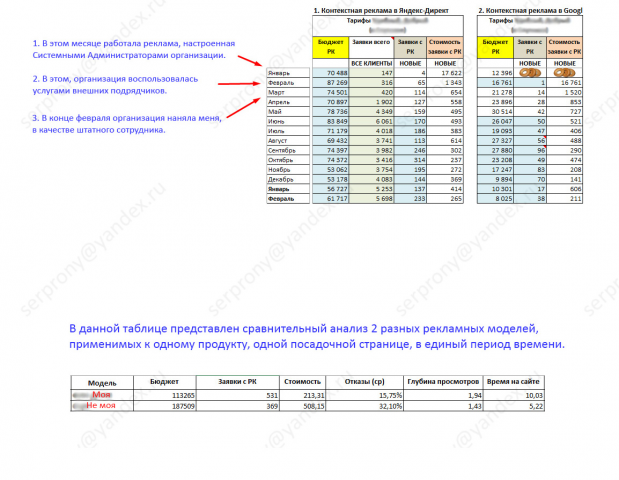Click the 'Сентябрь' month cell
This screenshot has height=480, width=619.
pyautogui.click(x=288, y=150)
